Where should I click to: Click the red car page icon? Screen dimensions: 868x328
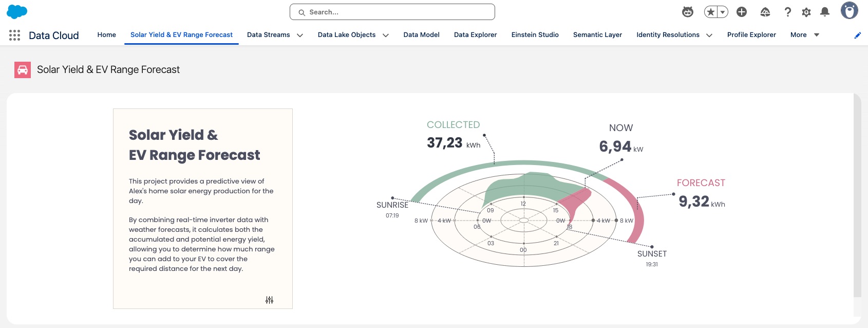point(23,70)
